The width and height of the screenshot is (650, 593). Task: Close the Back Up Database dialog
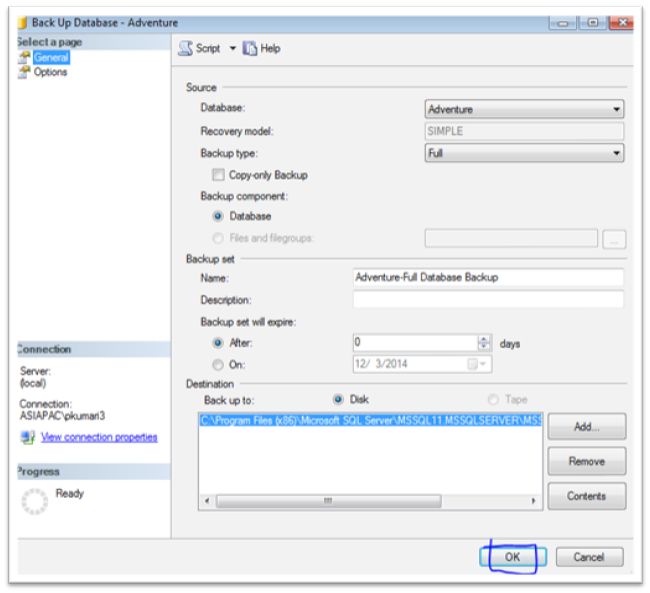621,23
